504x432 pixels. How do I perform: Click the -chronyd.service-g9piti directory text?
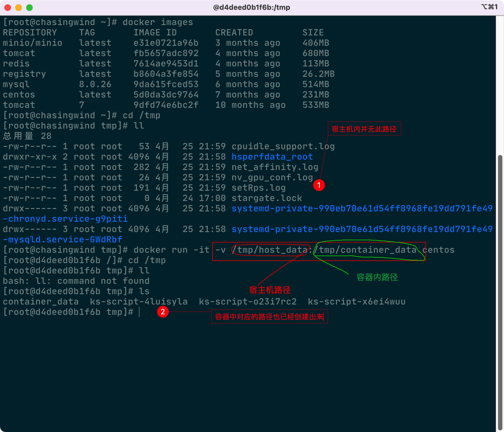pos(65,219)
